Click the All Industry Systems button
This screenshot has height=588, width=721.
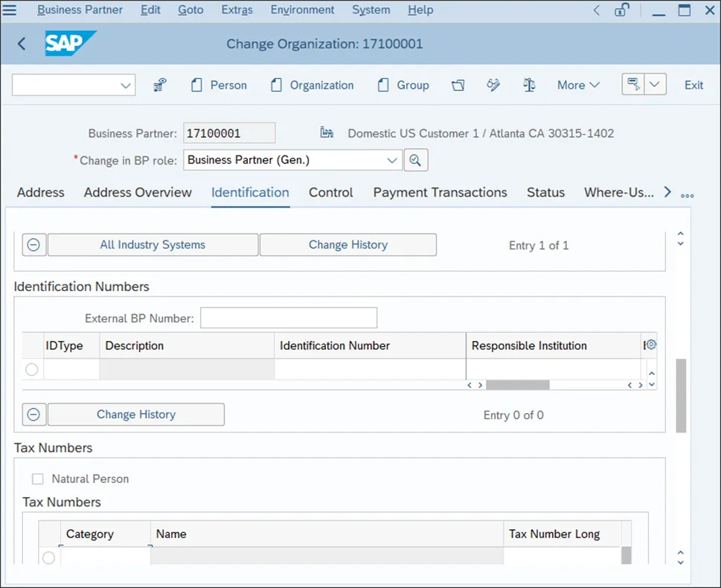(153, 245)
